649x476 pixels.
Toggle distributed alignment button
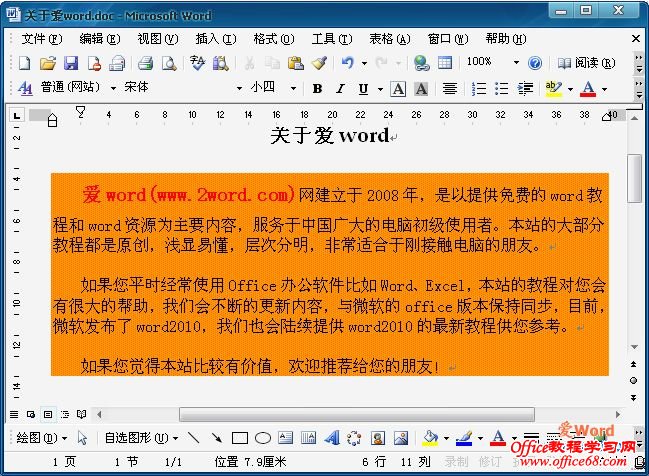click(449, 89)
